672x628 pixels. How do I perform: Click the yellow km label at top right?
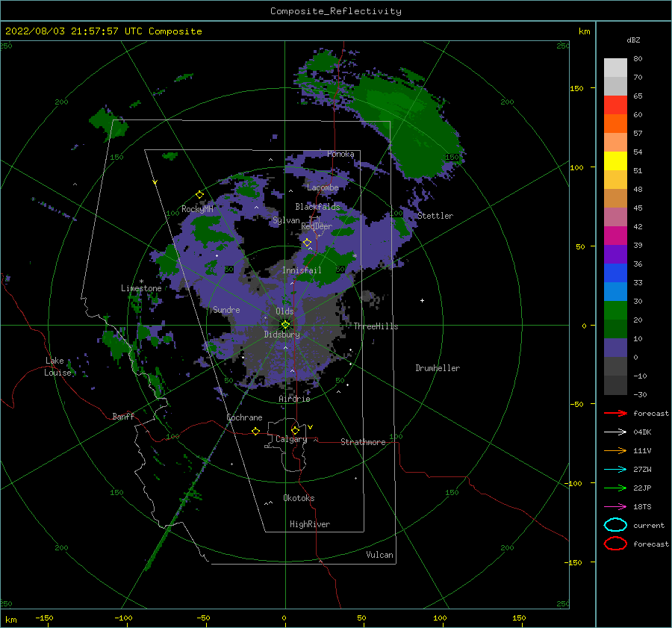(x=584, y=31)
